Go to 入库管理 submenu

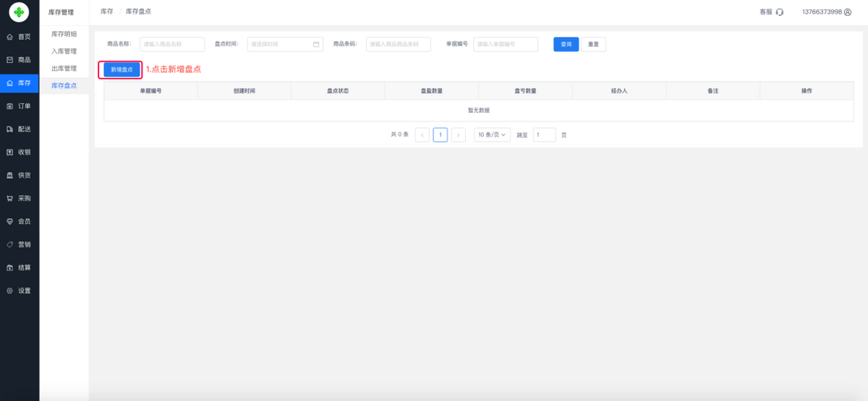(x=64, y=51)
